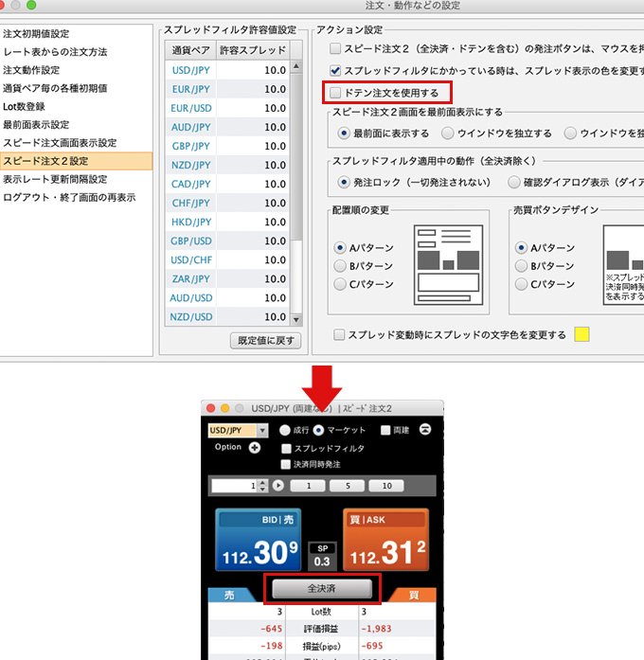Click the SP spread indicator box
This screenshot has height=660, width=644.
[x=323, y=556]
